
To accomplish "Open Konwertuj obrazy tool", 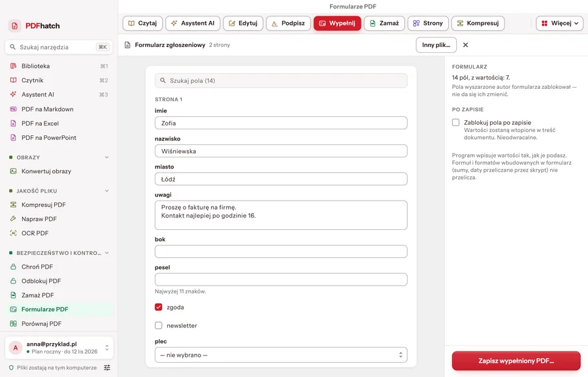I will pyautogui.click(x=59, y=171).
